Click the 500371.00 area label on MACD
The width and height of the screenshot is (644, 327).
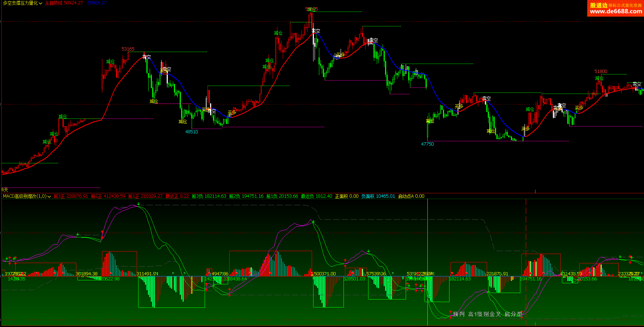click(x=324, y=274)
